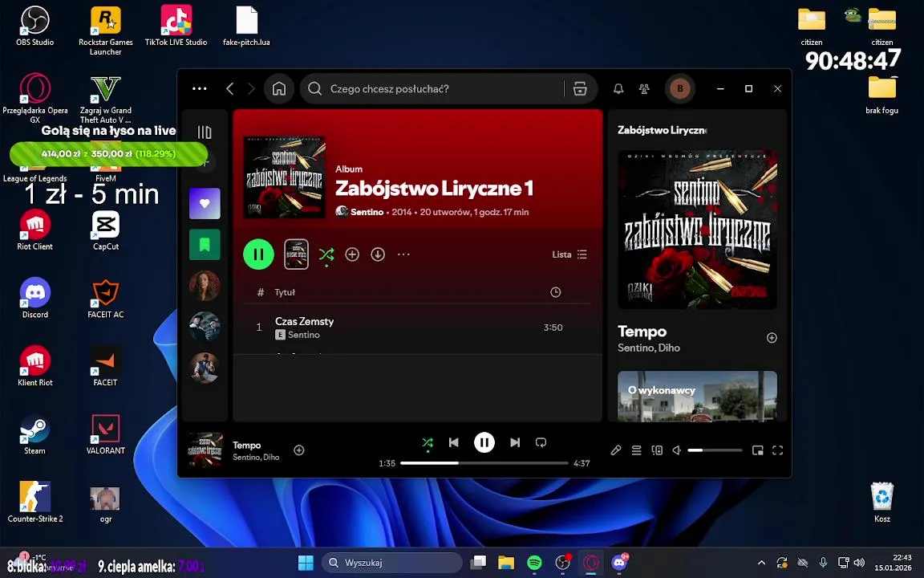Screen dimensions: 924x578
Task: Expand Your Library sidebar
Action: [204, 132]
